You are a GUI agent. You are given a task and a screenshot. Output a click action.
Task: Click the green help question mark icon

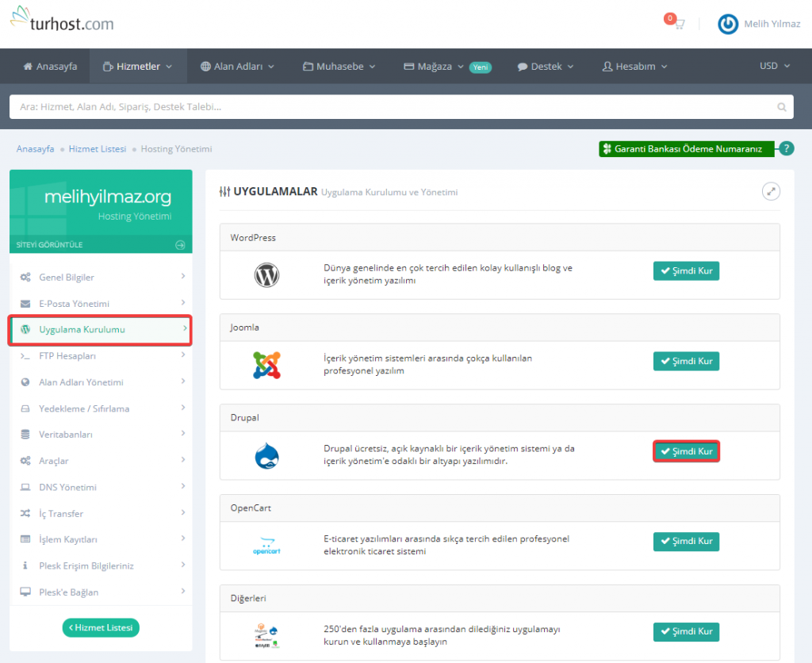click(786, 148)
